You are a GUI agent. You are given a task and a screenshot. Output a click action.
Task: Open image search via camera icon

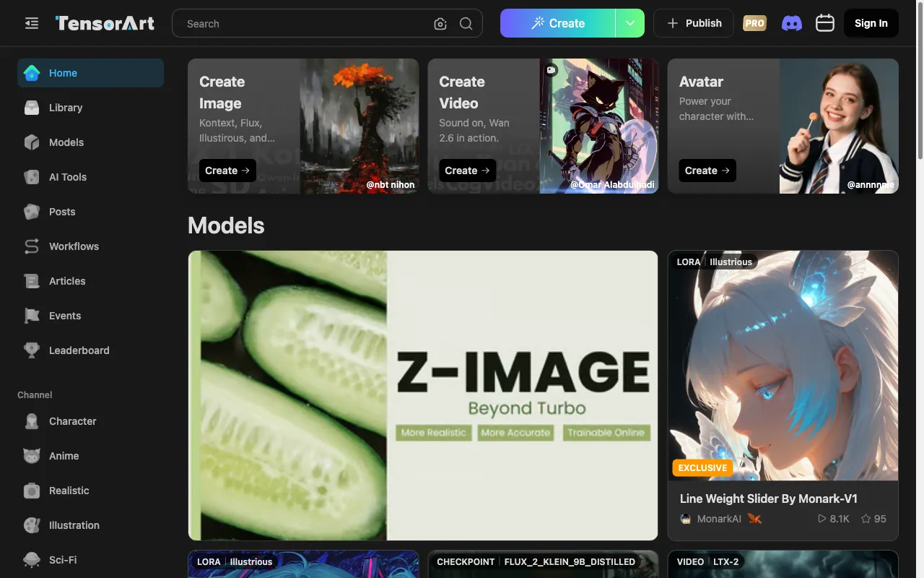(x=440, y=24)
